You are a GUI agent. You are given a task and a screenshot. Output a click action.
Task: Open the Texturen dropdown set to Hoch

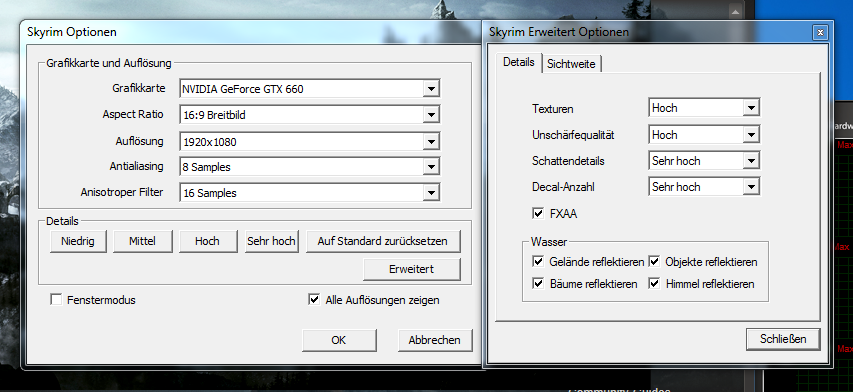point(704,108)
